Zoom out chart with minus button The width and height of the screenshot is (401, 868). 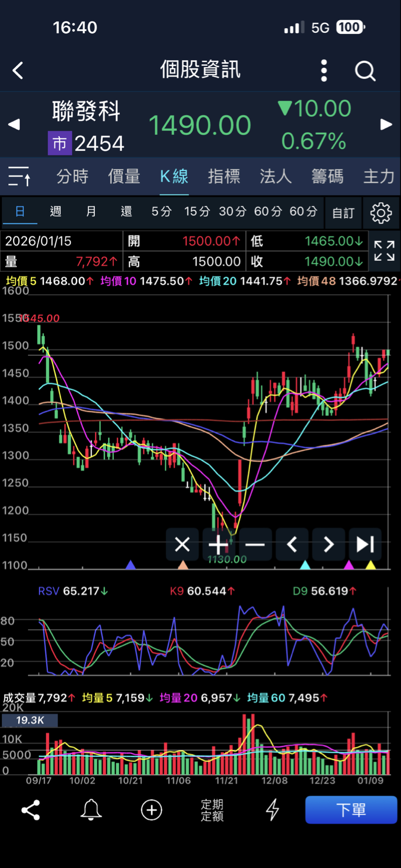tap(255, 545)
